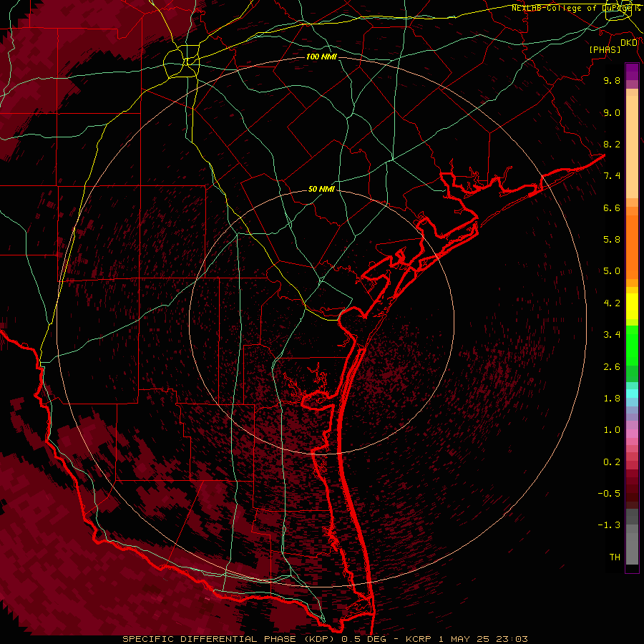Click the solid orange segment of the color bar
This screenshot has width=644, height=644.
pos(632,248)
